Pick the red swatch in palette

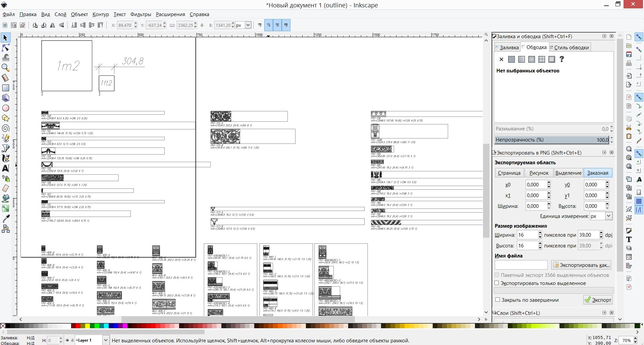(78, 326)
